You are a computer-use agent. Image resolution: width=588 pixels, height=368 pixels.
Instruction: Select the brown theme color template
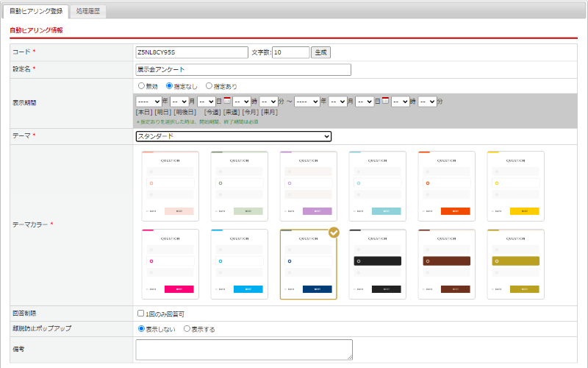pos(446,263)
